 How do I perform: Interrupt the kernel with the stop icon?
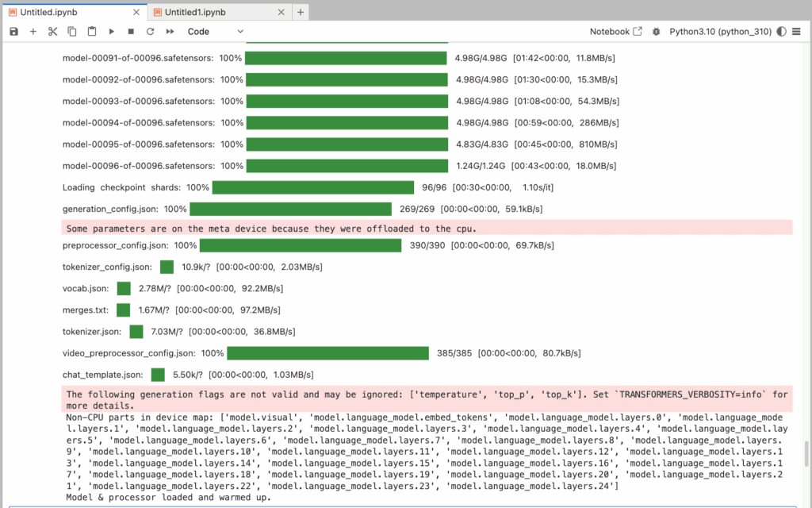coord(131,32)
